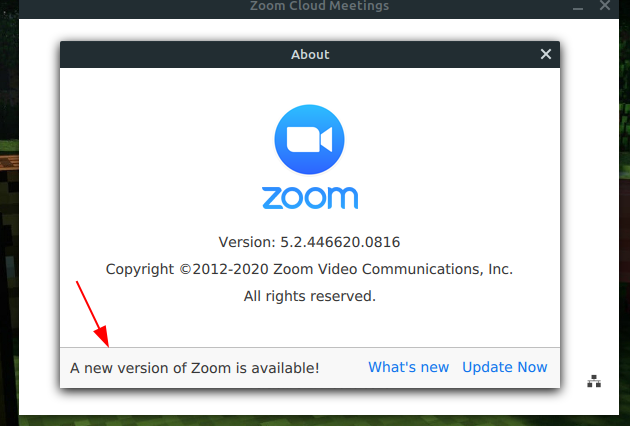Click the red arrow annotation

pos(92,314)
